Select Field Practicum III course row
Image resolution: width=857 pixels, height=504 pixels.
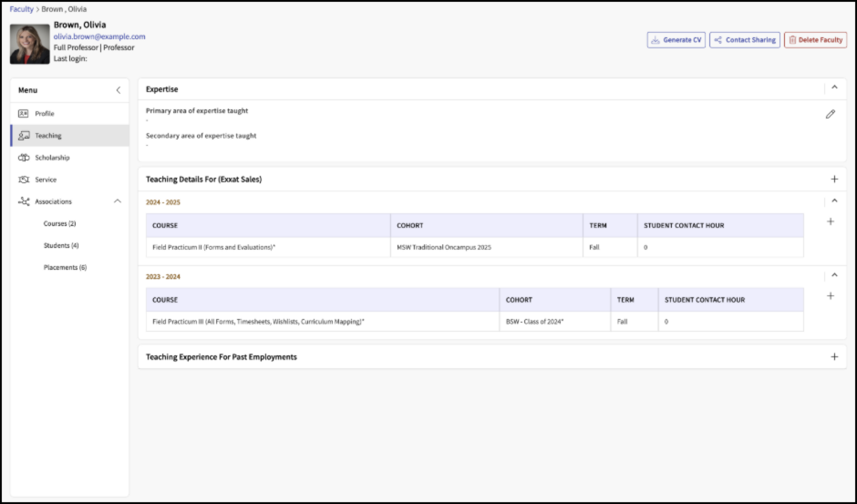pyautogui.click(x=475, y=322)
